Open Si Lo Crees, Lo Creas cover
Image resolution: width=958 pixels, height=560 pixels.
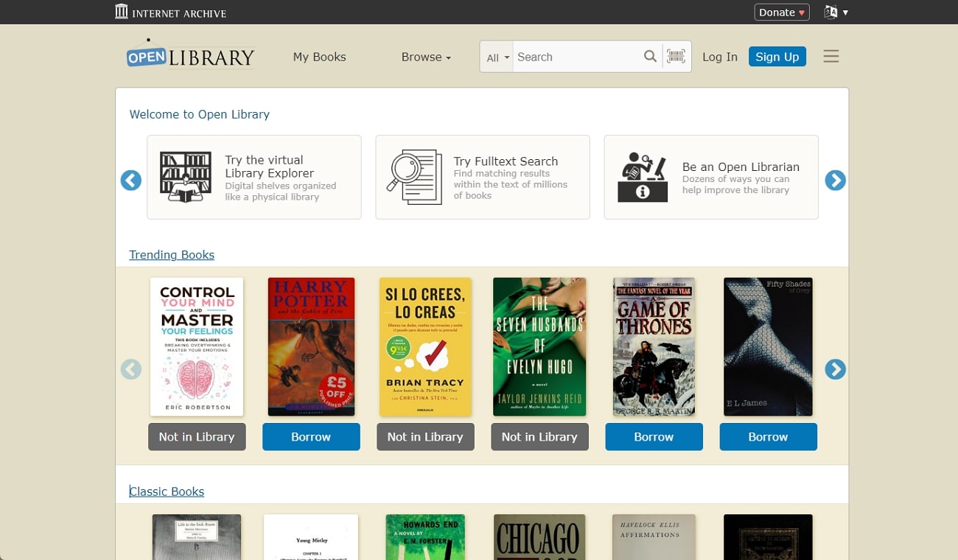coord(425,347)
